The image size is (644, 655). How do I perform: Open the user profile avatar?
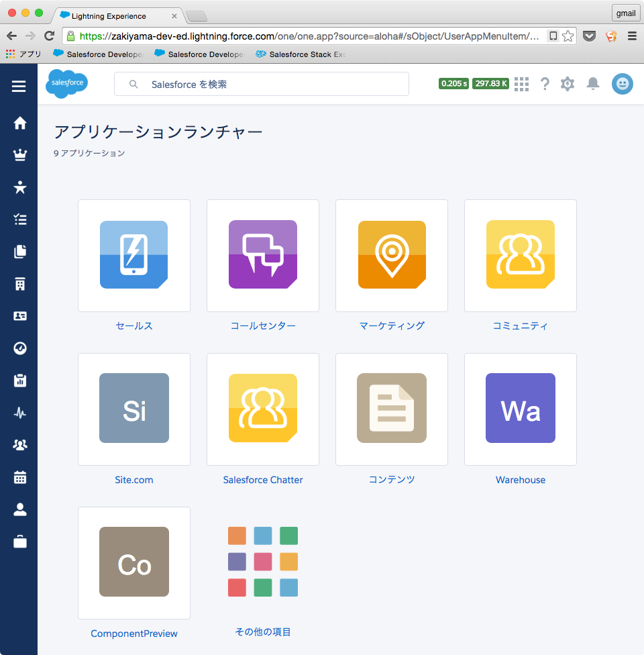[623, 84]
